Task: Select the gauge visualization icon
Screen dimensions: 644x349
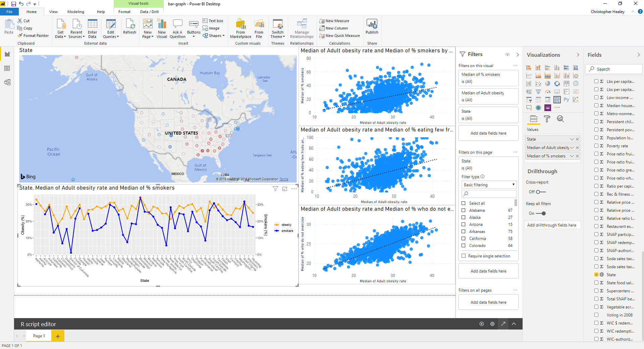Action: [548, 92]
